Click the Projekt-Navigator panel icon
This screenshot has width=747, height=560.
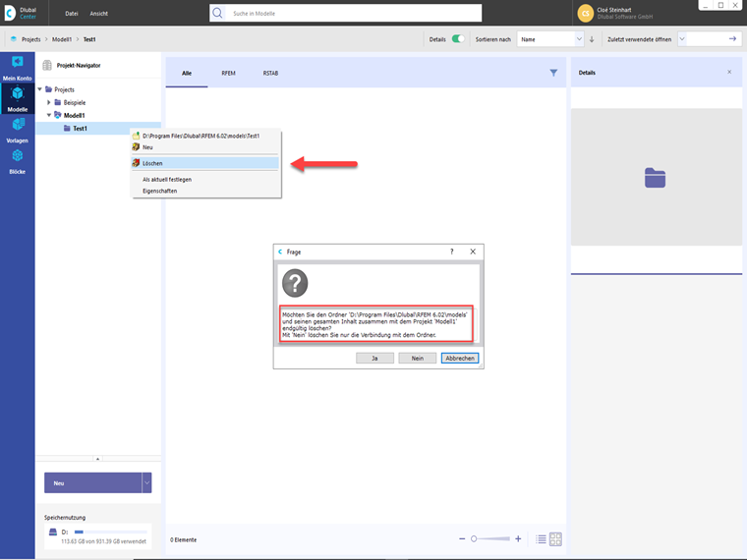pyautogui.click(x=47, y=65)
